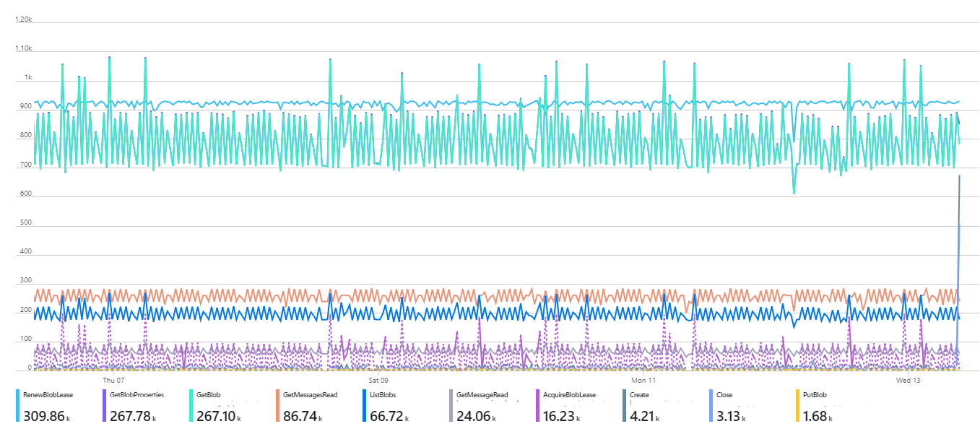Click the teal GetBlob color bar

191,407
